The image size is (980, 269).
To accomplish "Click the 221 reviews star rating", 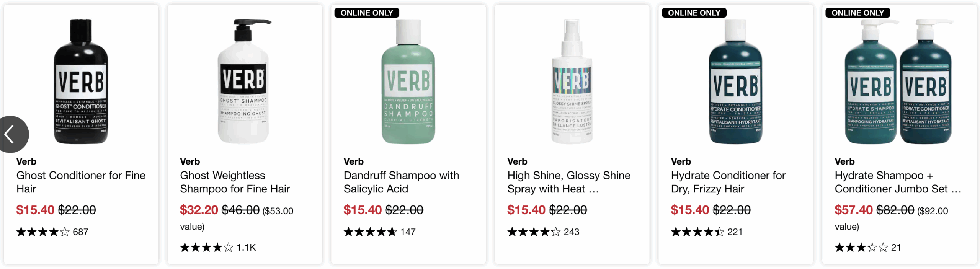I will point(697,232).
